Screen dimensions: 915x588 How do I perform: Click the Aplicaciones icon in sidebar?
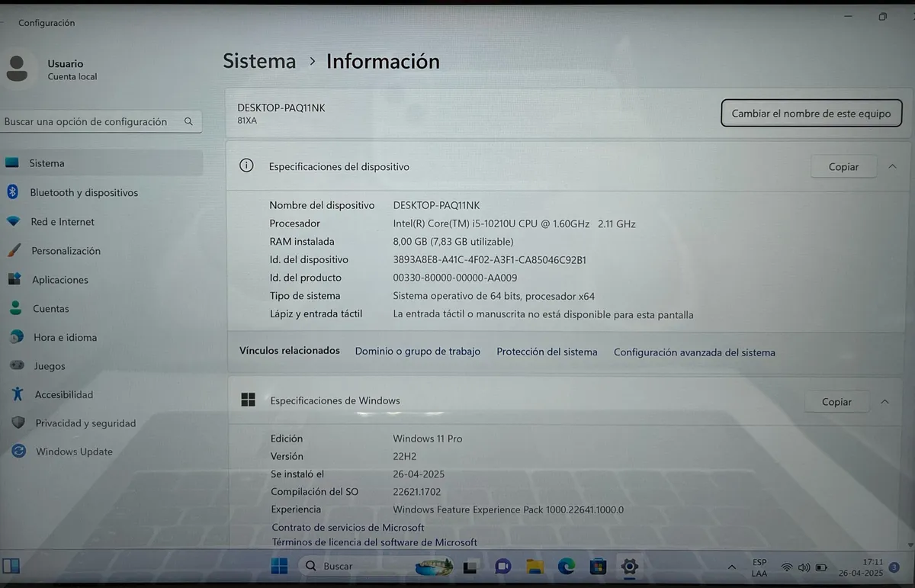click(14, 280)
